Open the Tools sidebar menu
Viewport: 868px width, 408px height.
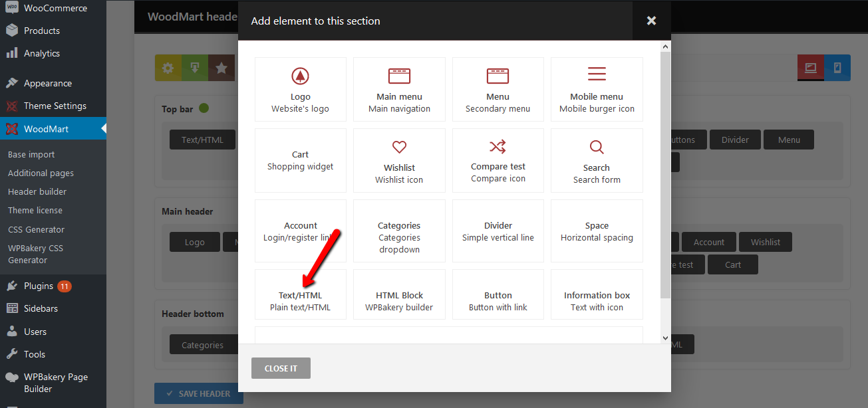[x=53, y=354]
